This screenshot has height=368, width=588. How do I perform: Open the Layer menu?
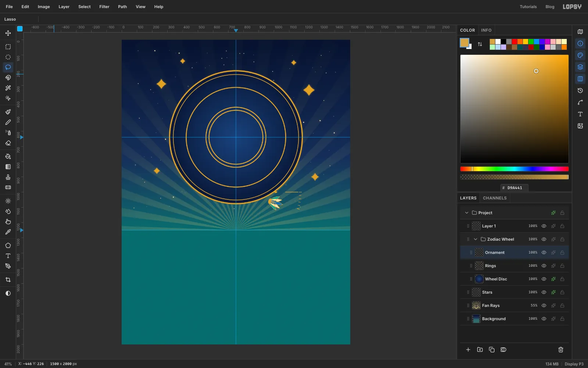coord(64,7)
